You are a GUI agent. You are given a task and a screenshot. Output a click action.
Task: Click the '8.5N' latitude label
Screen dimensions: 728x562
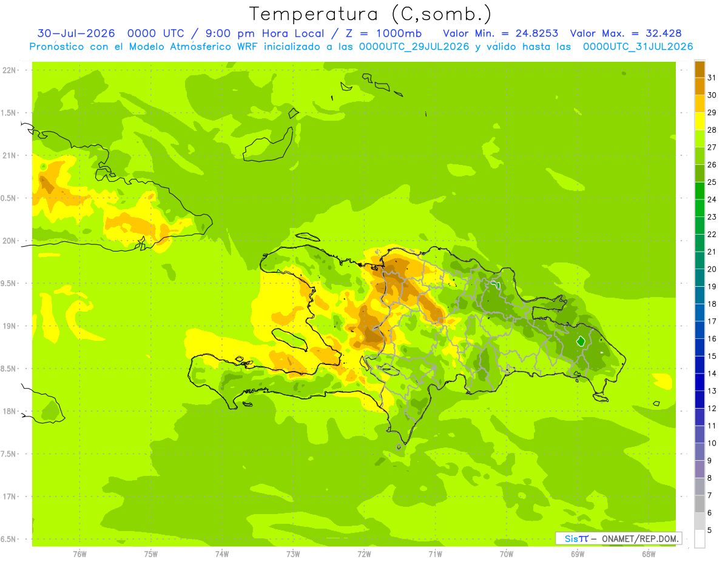(x=9, y=369)
